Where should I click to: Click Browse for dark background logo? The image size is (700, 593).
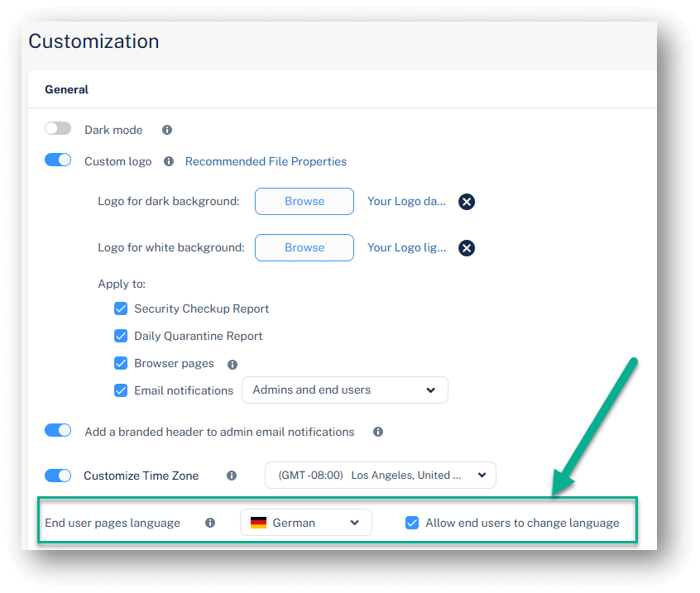[304, 201]
